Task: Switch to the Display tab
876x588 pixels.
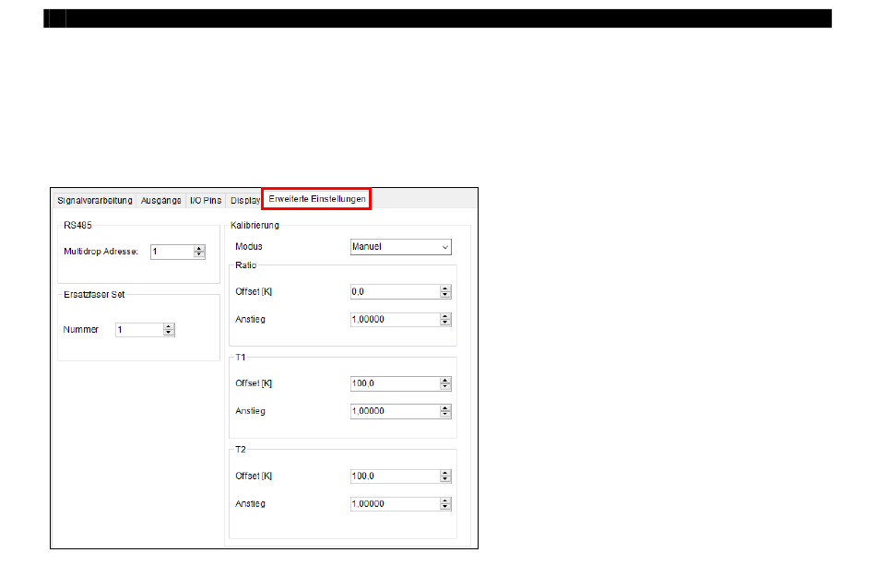Action: [x=244, y=201]
